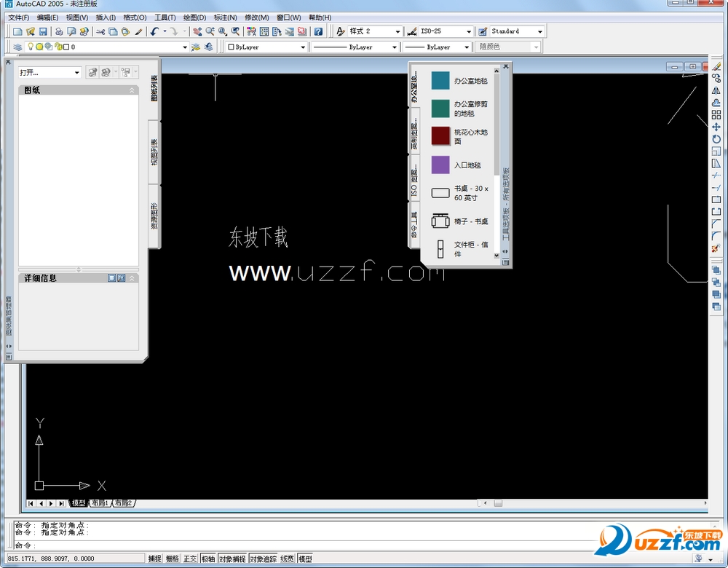Click the 桃花心木地面 dark red swatch
Viewport: 728px width, 568px height.
tap(440, 136)
